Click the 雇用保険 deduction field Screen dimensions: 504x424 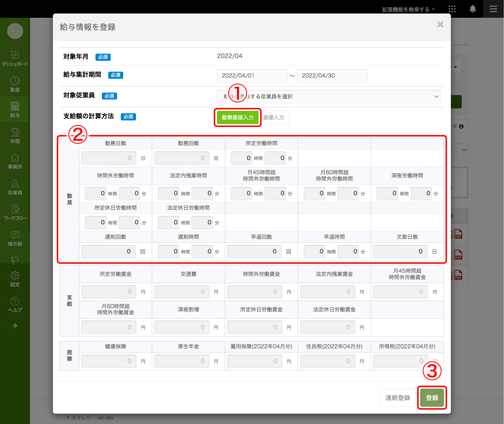255,361
